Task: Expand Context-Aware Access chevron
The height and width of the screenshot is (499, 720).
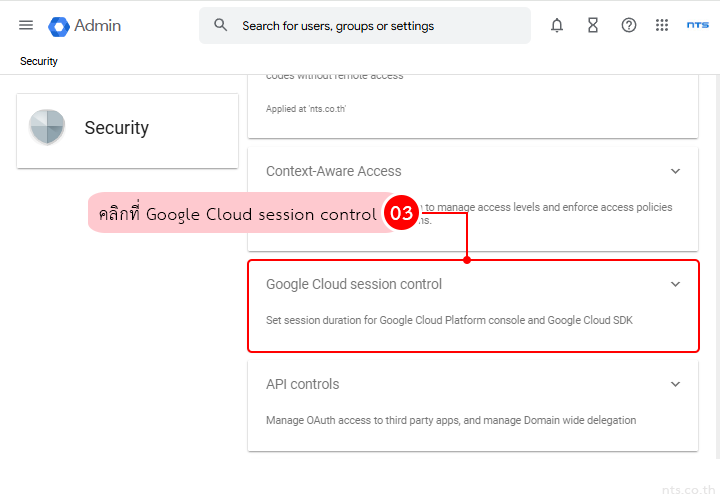Action: [675, 171]
